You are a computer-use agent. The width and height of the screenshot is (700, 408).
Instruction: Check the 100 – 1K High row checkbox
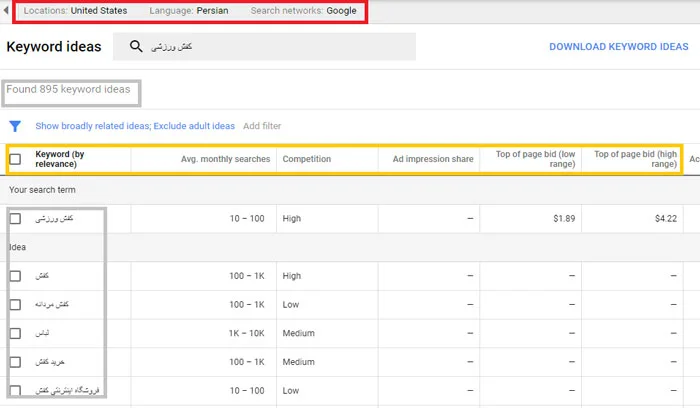pos(15,276)
